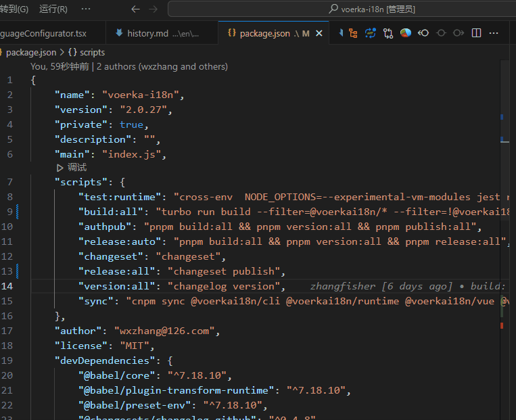Open changes via the git compare icon
Screen dimensions: 516x420
pyautogui.click(x=388, y=33)
